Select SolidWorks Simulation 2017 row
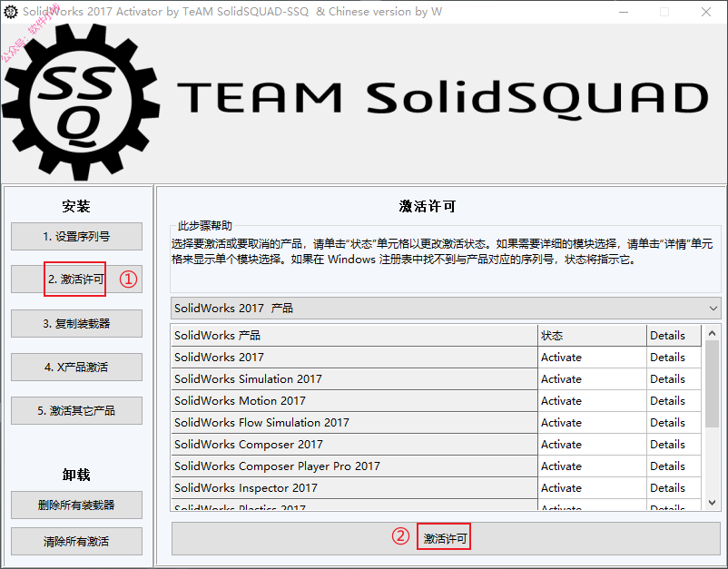This screenshot has height=569, width=728. tap(354, 379)
